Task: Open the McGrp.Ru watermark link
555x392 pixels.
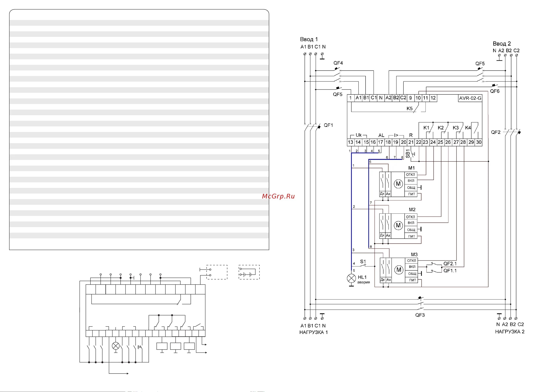Action: click(x=278, y=196)
